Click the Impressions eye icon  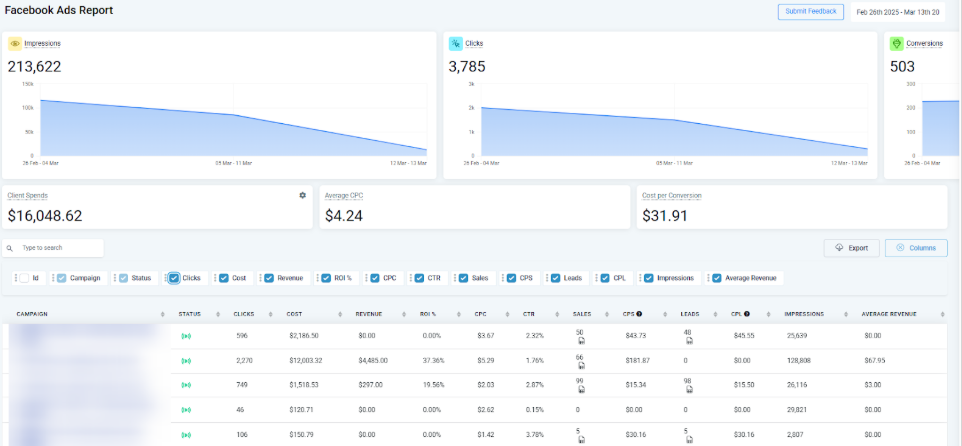15,44
